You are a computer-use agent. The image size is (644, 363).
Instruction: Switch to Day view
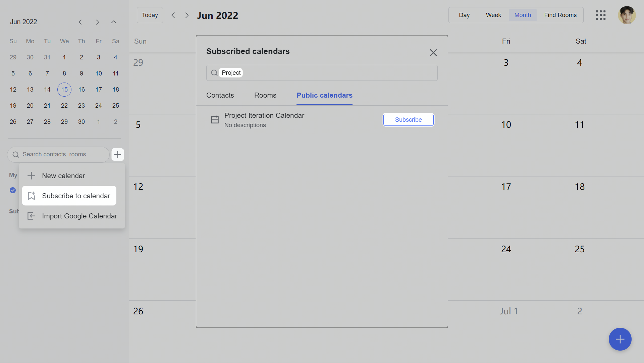pyautogui.click(x=464, y=15)
